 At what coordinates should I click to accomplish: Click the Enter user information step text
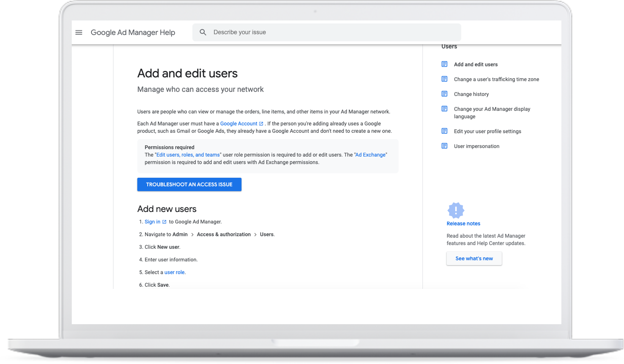[171, 260]
